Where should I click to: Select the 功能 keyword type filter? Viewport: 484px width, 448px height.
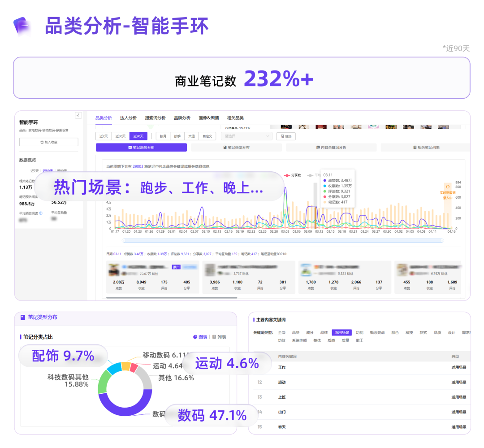coord(359,333)
